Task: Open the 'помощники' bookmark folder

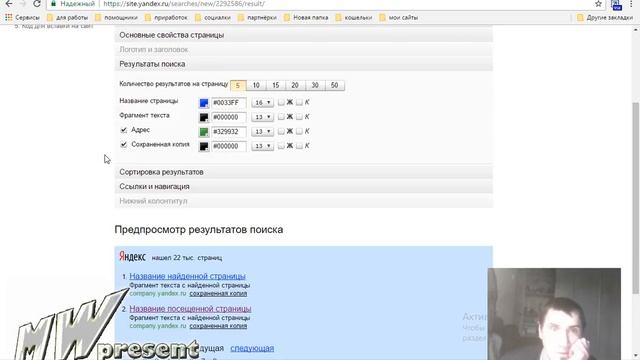Action: tap(116, 18)
